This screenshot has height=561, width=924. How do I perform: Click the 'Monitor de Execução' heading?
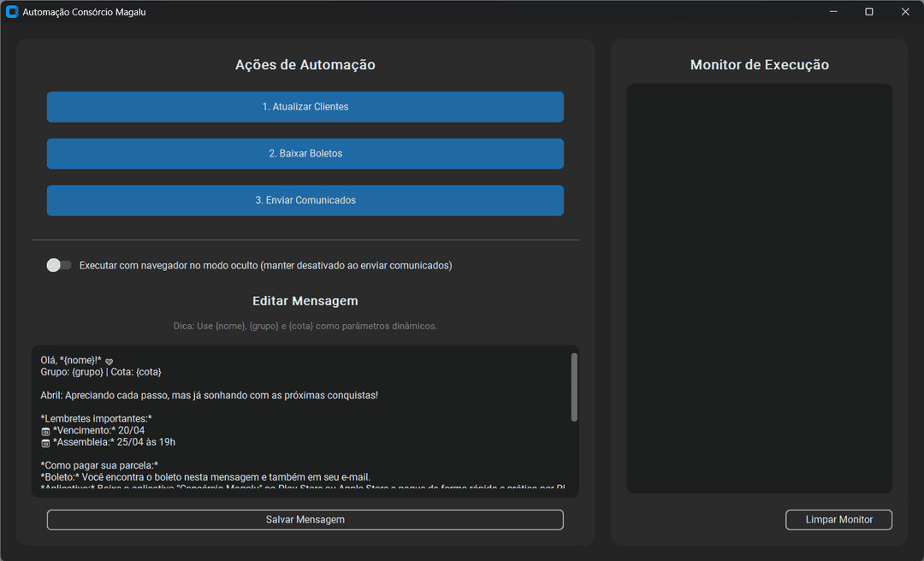(x=760, y=65)
